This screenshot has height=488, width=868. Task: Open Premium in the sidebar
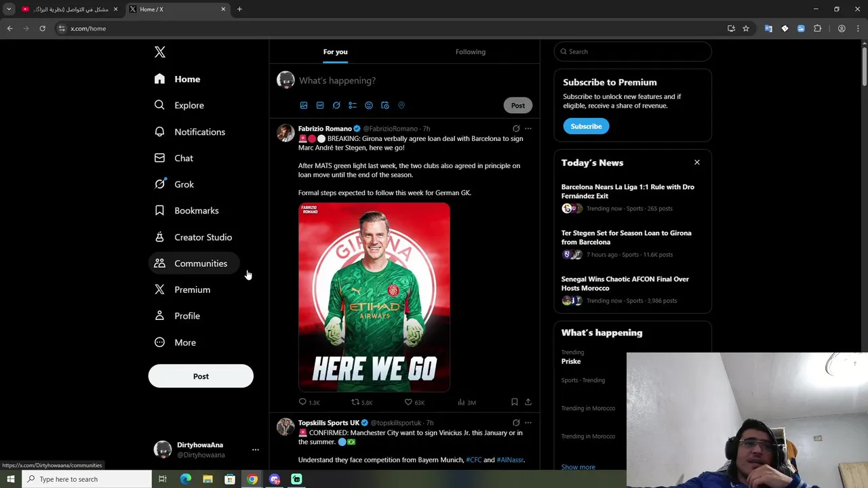coord(182,289)
